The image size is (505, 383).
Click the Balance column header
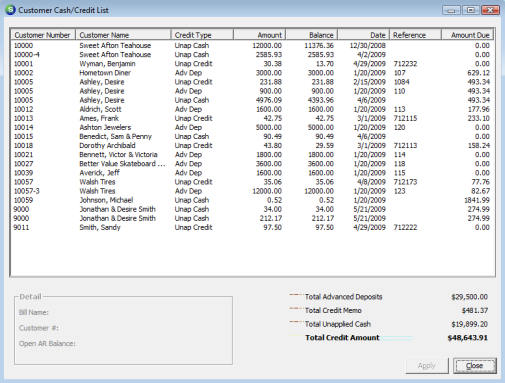pyautogui.click(x=312, y=35)
